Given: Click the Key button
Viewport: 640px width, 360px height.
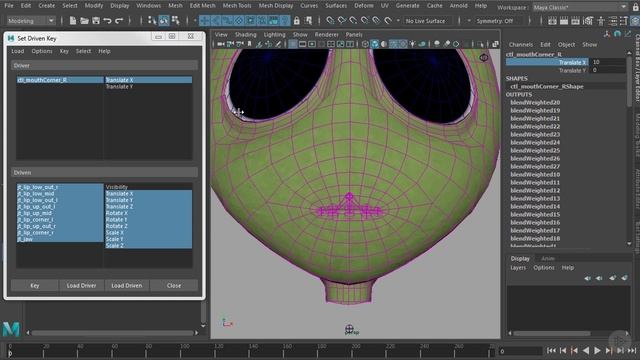Looking at the screenshot, I should tap(35, 285).
